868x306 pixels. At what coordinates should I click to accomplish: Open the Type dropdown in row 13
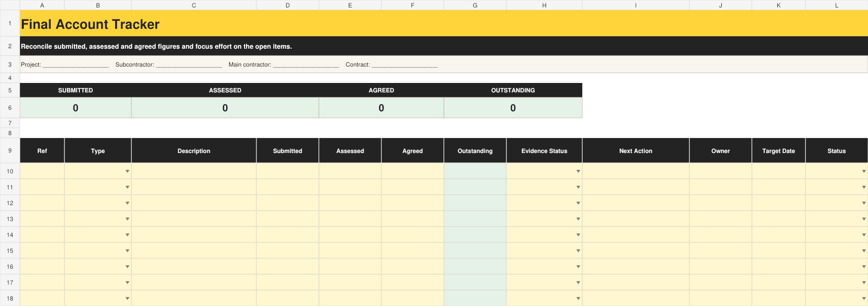click(127, 219)
